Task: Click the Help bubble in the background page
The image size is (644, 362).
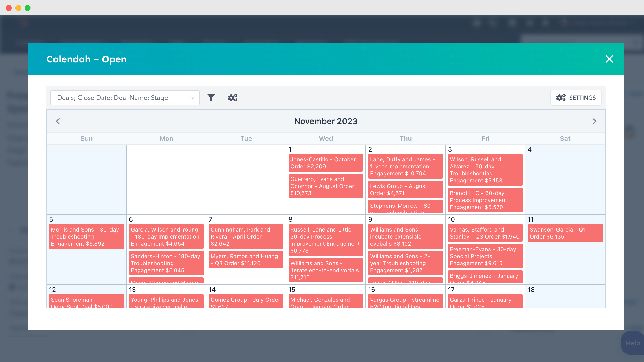Action: point(633,343)
